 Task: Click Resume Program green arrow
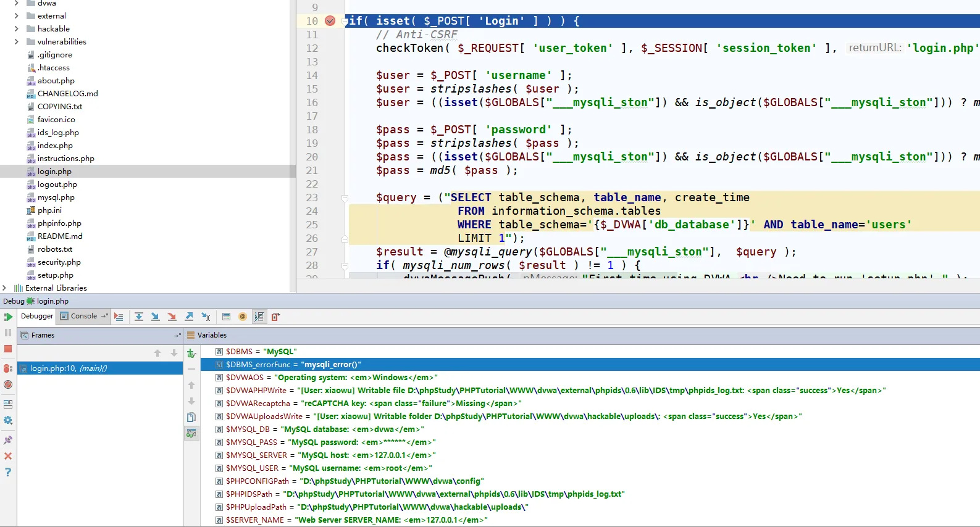tap(8, 317)
